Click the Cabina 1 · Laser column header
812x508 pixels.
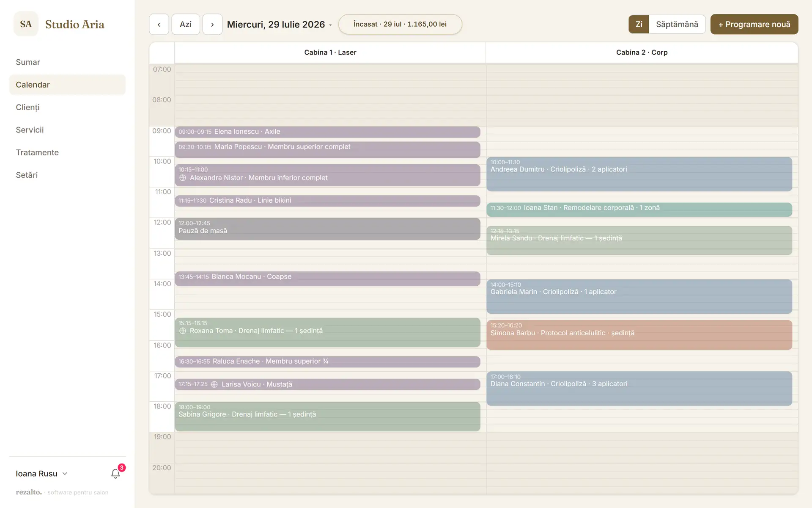tap(330, 52)
